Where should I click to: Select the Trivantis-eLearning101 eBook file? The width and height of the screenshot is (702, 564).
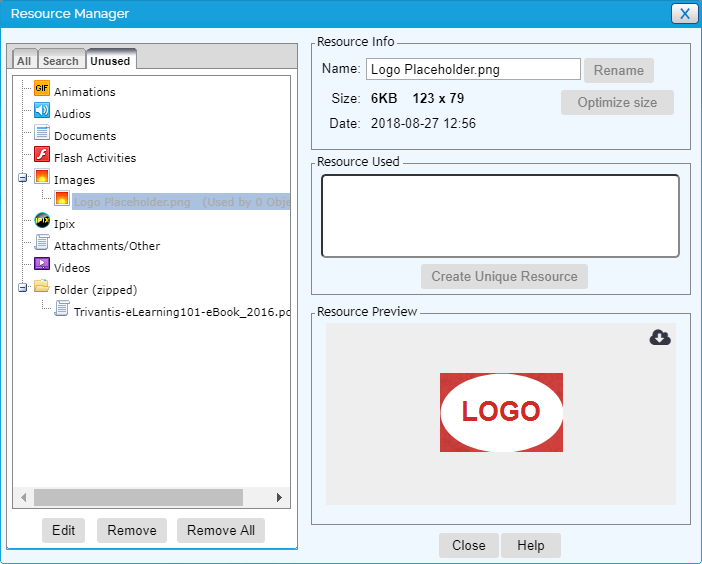pyautogui.click(x=181, y=311)
